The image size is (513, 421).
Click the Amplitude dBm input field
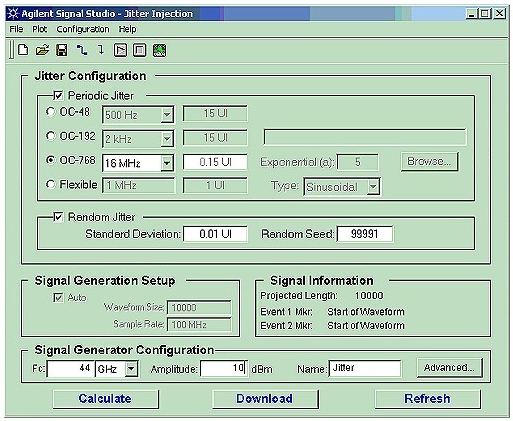click(224, 369)
